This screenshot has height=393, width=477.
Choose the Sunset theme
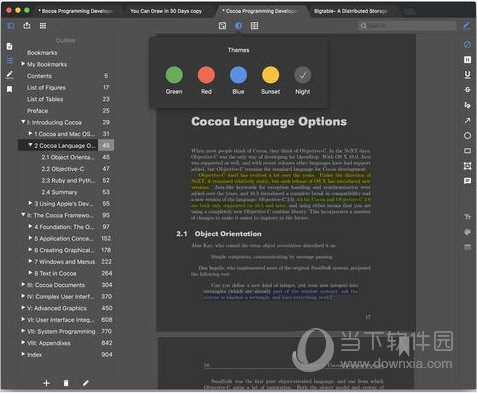coord(270,75)
